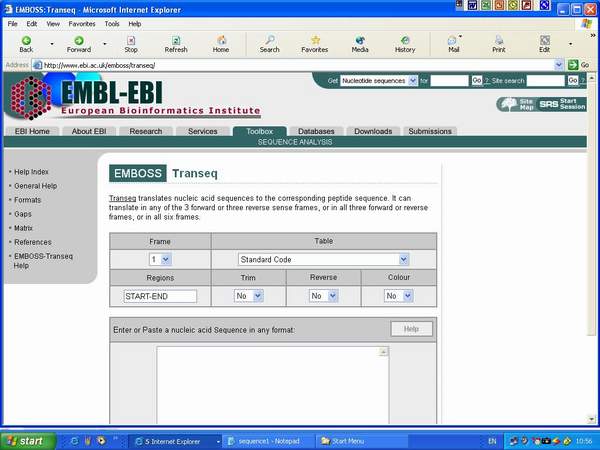Open the Reverse No dropdown
Viewport: 600px width, 450px height.
coord(324,296)
